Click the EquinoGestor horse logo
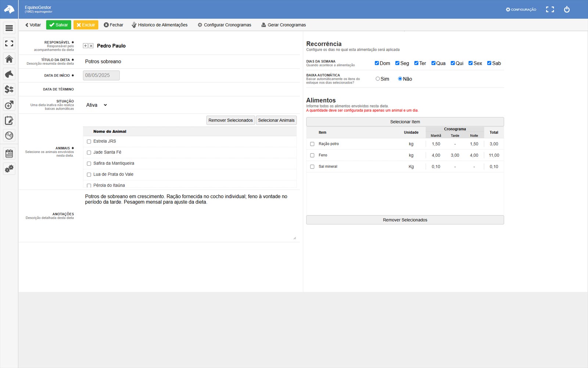 [9, 9]
